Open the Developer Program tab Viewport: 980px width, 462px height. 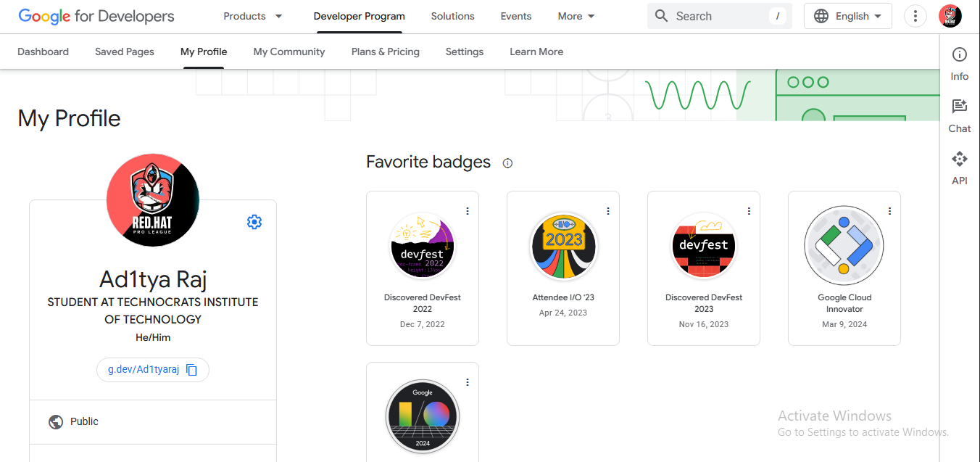point(360,16)
